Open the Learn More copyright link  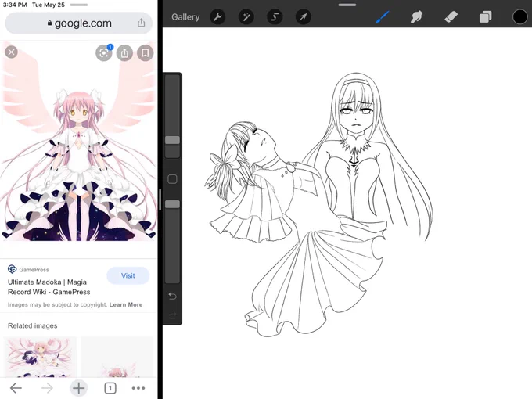tap(126, 304)
